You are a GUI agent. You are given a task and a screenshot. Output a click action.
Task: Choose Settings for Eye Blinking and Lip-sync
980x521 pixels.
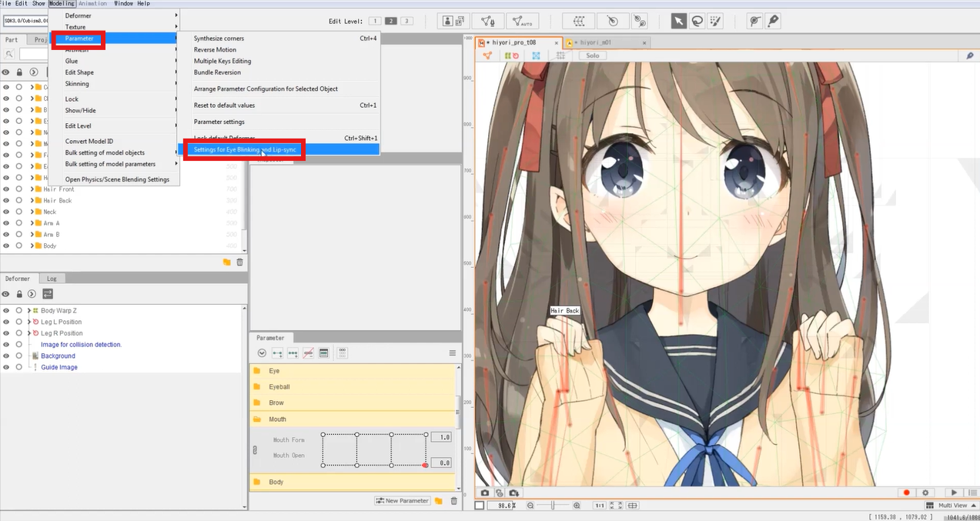[x=244, y=149]
